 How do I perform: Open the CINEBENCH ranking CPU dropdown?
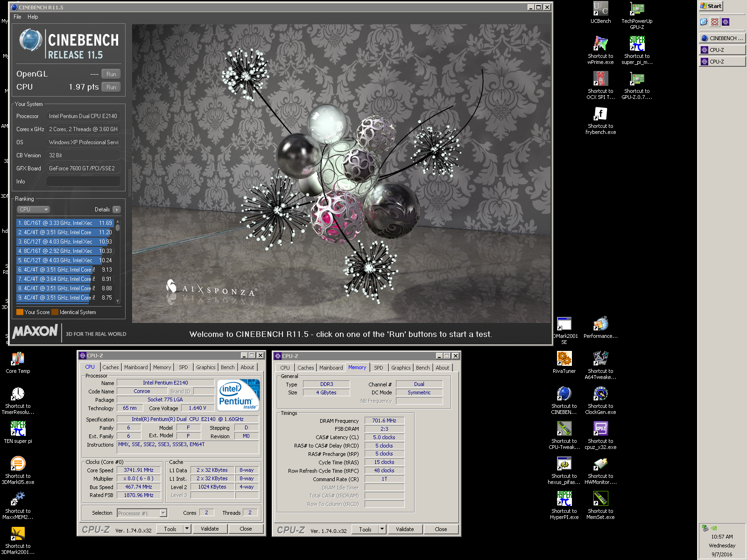33,210
